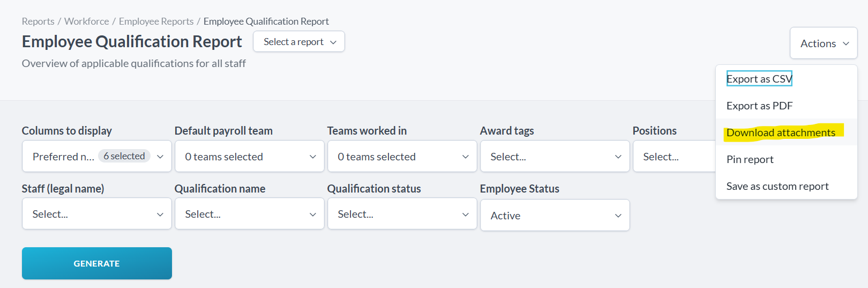Click Pin report in Actions menu

click(750, 159)
